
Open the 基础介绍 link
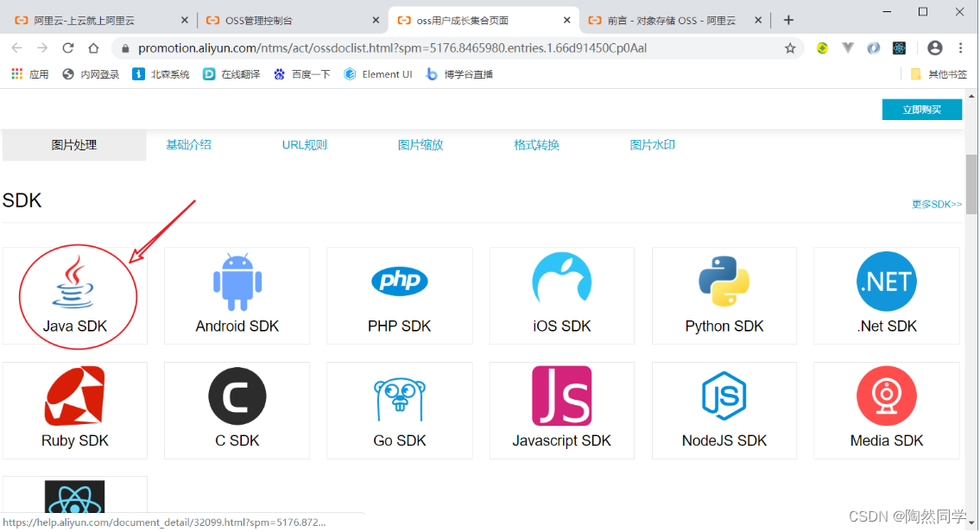[189, 145]
